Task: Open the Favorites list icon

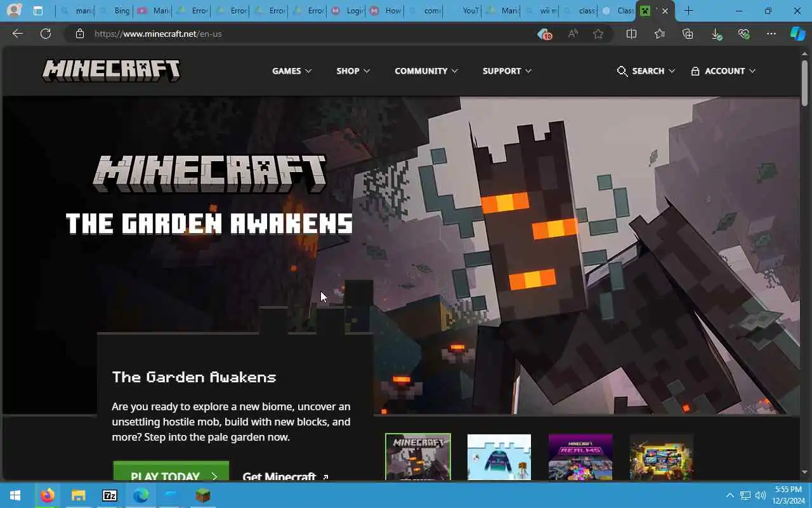Action: click(x=660, y=34)
